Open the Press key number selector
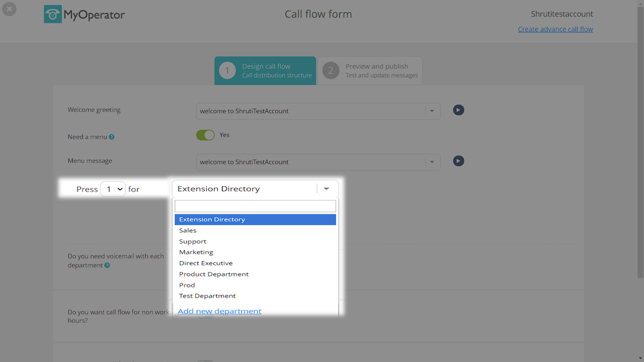Image resolution: width=644 pixels, height=362 pixels. coord(113,189)
